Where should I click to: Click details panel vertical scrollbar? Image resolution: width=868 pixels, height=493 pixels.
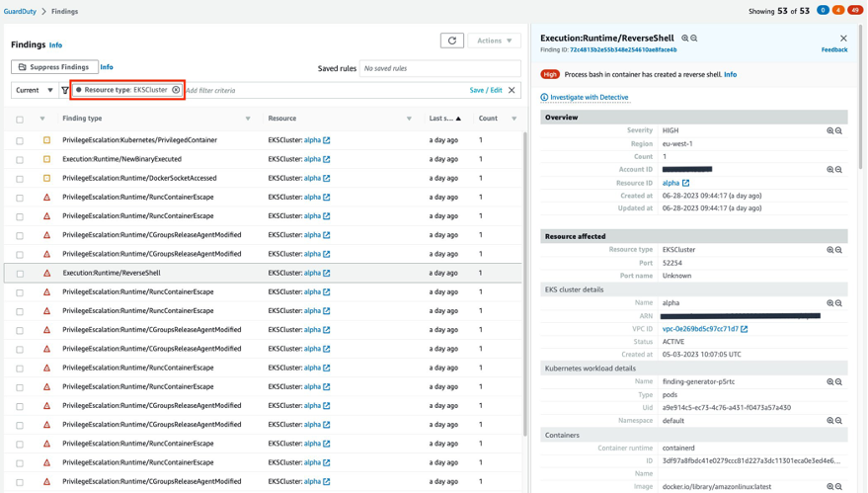click(860, 97)
